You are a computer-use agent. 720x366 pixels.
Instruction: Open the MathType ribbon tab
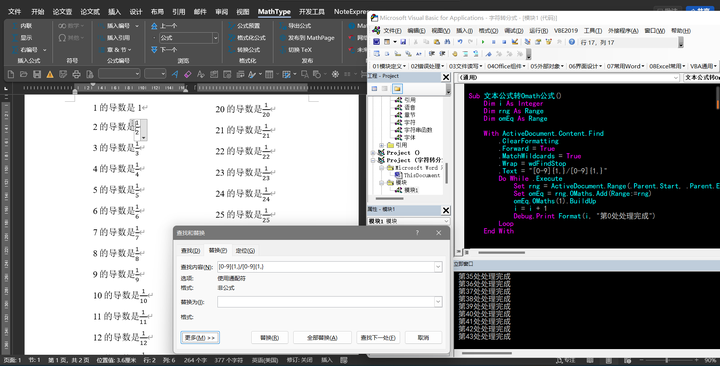coord(274,11)
